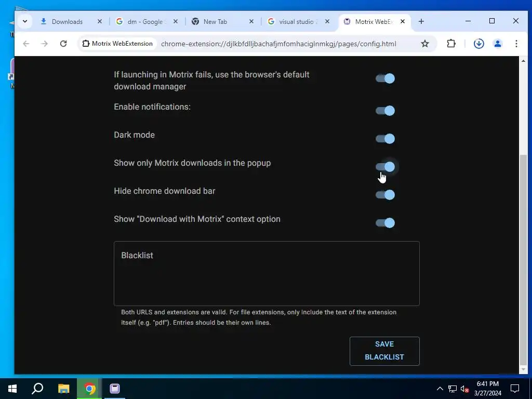This screenshot has width=532, height=399.
Task: Open the notification center icon
Action: click(515, 389)
